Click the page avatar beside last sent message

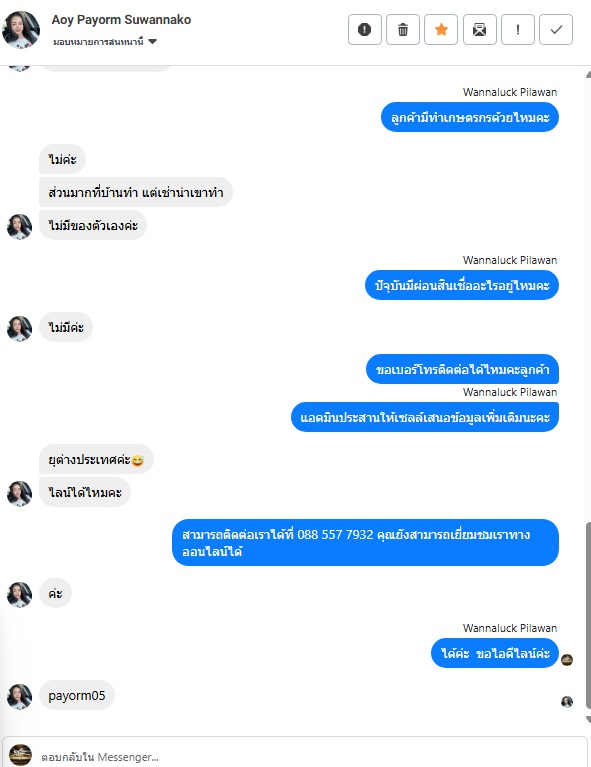[x=567, y=660]
